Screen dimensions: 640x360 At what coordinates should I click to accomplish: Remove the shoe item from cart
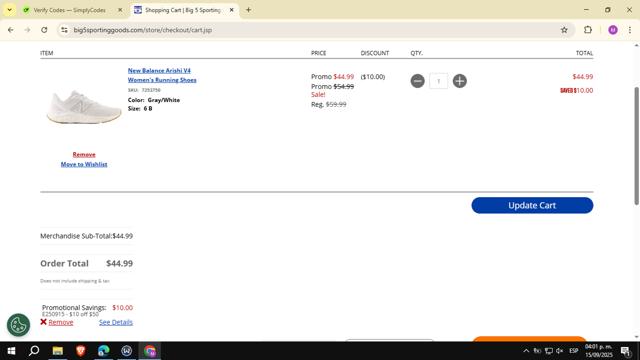click(84, 154)
